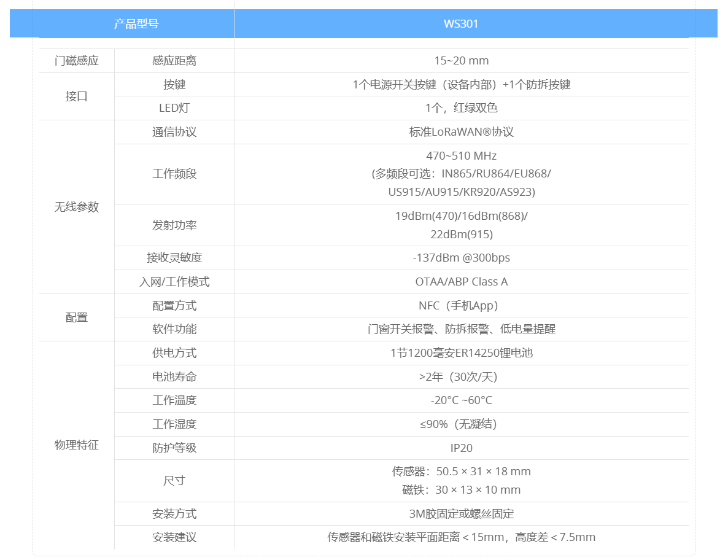
Task: Select the 无线参数 category cell
Action: pyautogui.click(x=77, y=207)
